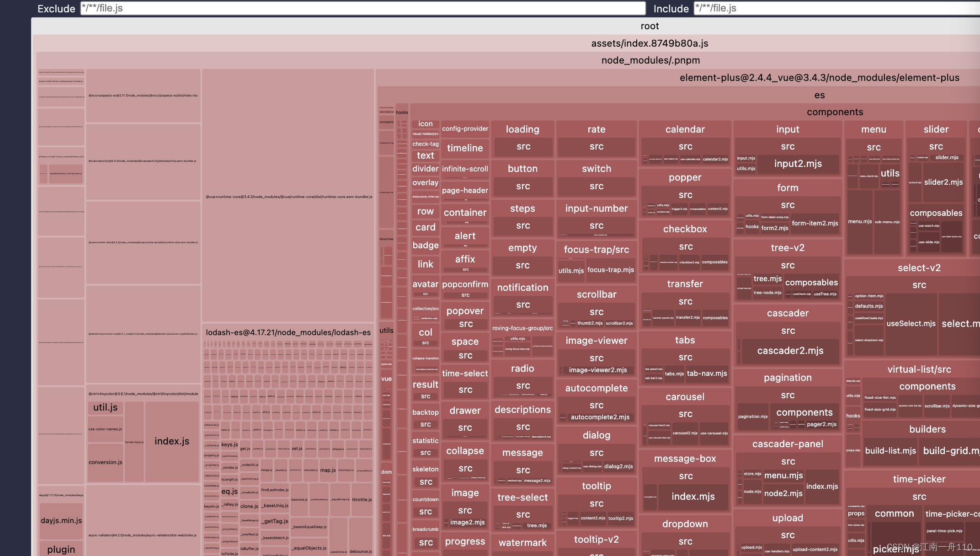Select the 'tab-nav.mjs' file block
Viewport: 980px width, 556px height.
[707, 374]
